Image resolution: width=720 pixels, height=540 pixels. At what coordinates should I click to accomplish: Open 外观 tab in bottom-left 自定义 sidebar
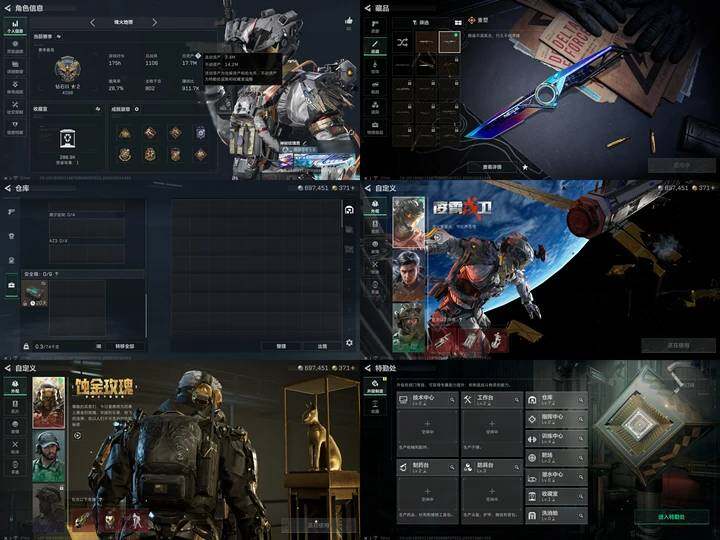click(x=15, y=386)
